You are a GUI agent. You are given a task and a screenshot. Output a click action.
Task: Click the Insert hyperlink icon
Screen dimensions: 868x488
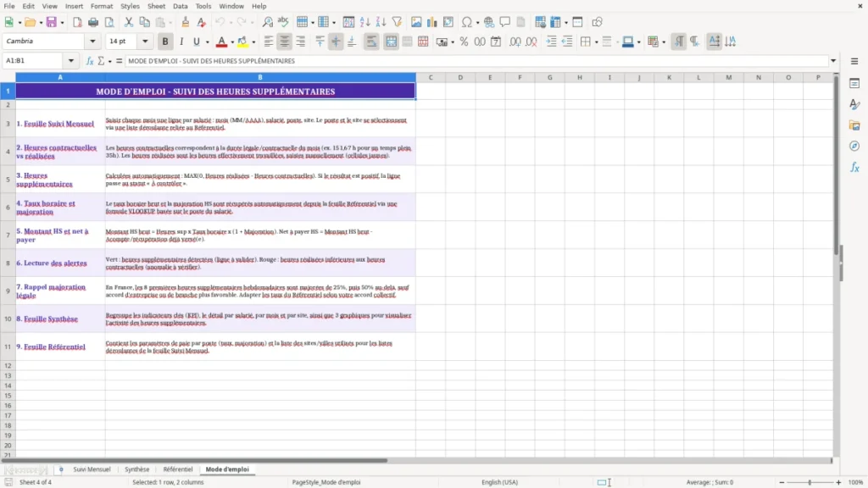pos(489,22)
